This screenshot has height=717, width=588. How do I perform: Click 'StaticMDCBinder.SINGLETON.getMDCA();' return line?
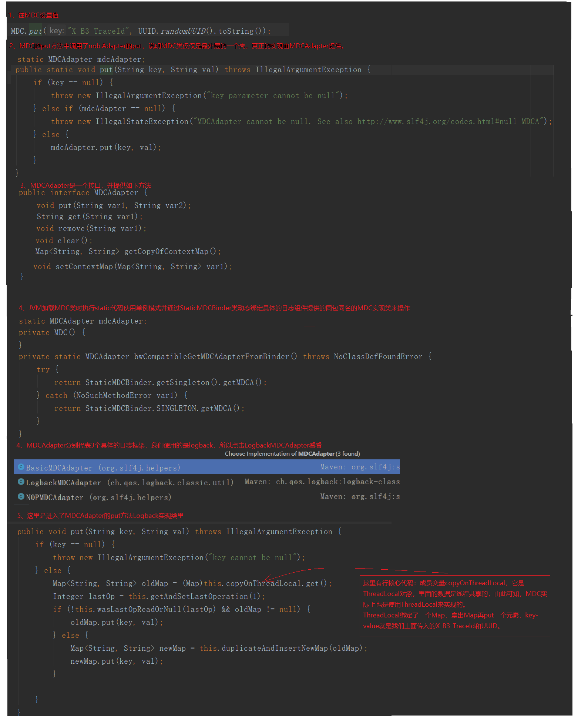coord(149,408)
